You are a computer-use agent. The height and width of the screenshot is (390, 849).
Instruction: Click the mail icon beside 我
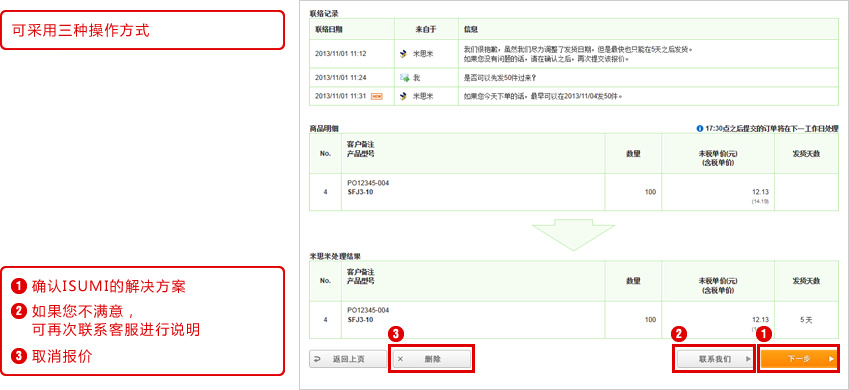point(404,77)
